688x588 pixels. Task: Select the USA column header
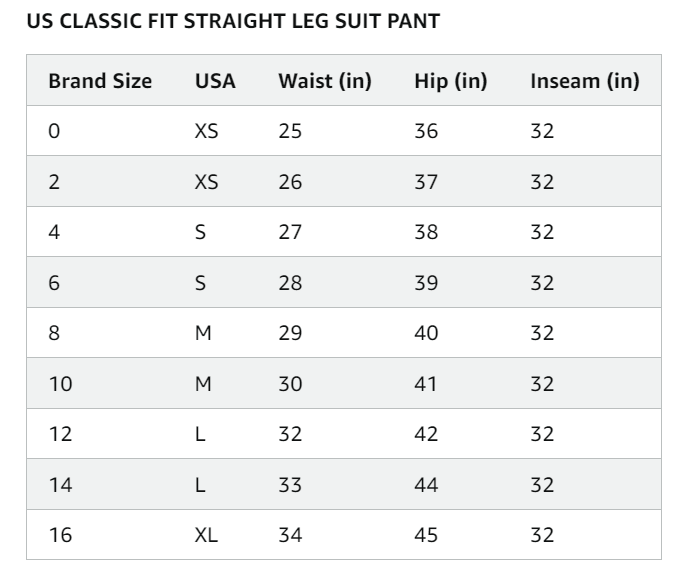[215, 81]
